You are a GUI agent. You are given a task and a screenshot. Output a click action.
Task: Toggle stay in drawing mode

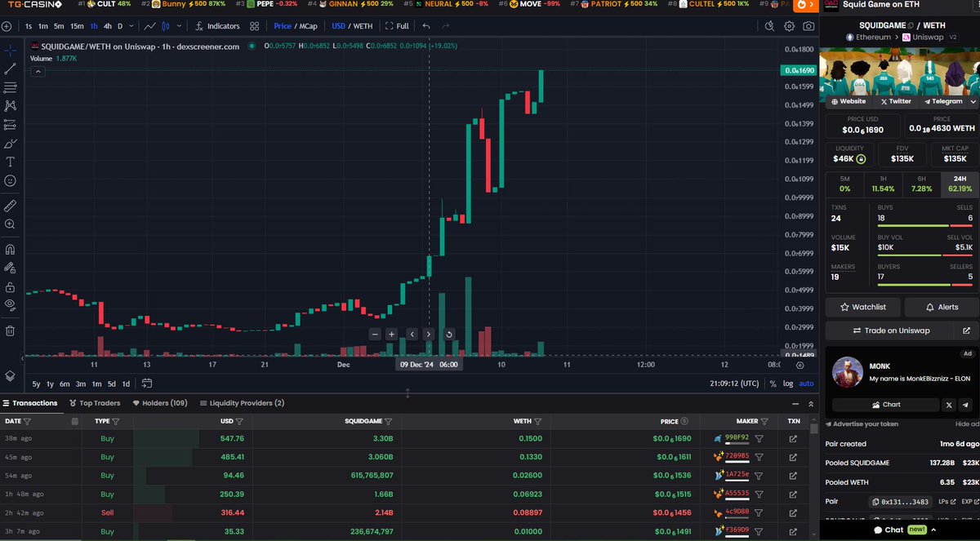(x=10, y=268)
